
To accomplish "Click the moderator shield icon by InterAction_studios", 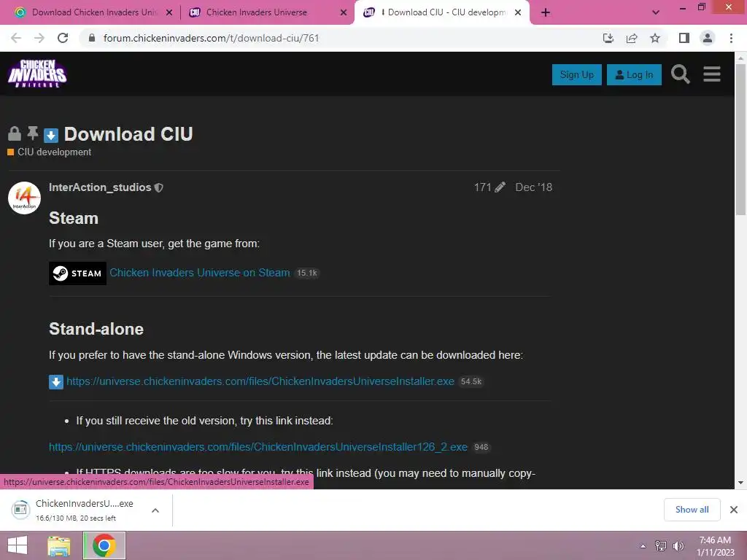I will 159,187.
